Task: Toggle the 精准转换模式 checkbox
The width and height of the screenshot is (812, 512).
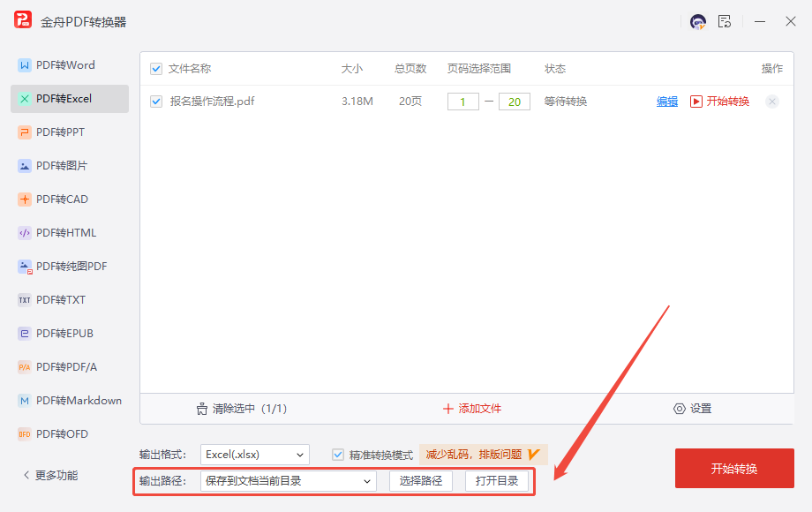Action: pyautogui.click(x=338, y=455)
